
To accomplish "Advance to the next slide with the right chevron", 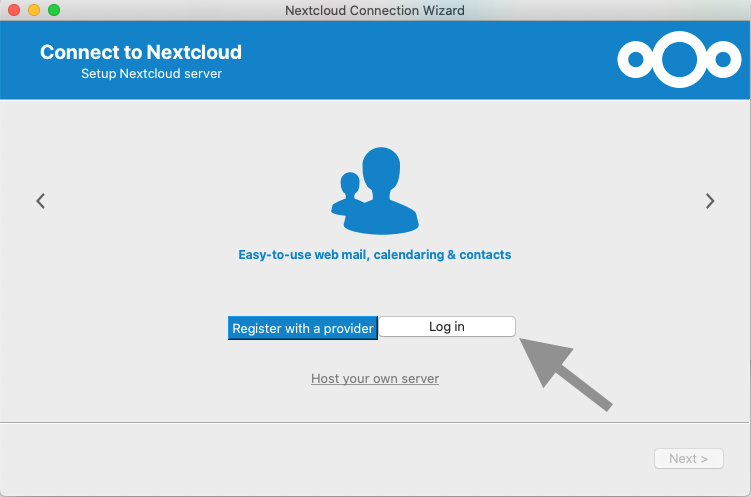I will (x=710, y=201).
